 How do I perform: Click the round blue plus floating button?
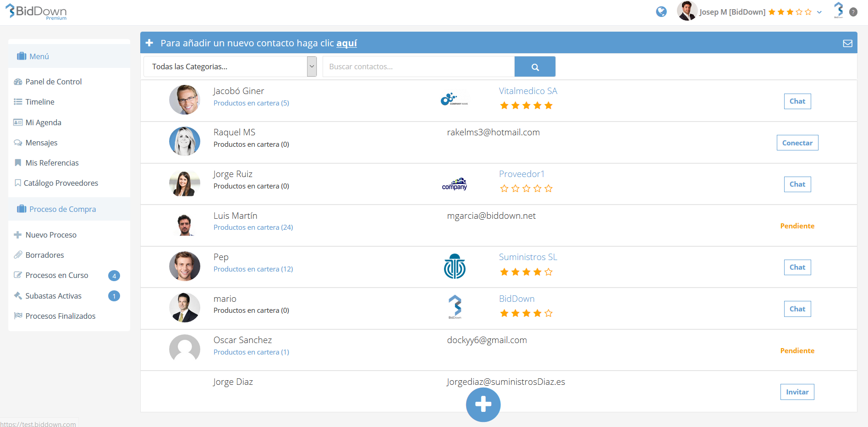coord(483,405)
